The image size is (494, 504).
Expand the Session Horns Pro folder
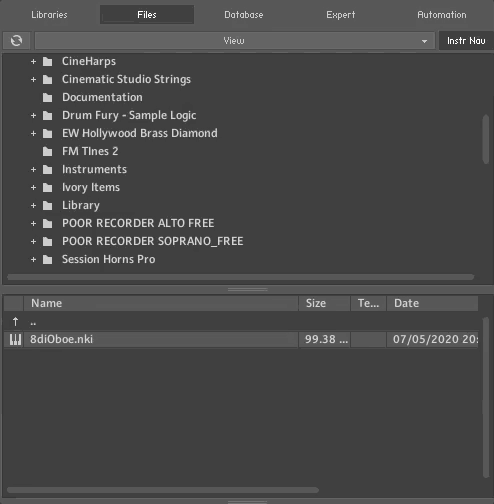tap(33, 260)
